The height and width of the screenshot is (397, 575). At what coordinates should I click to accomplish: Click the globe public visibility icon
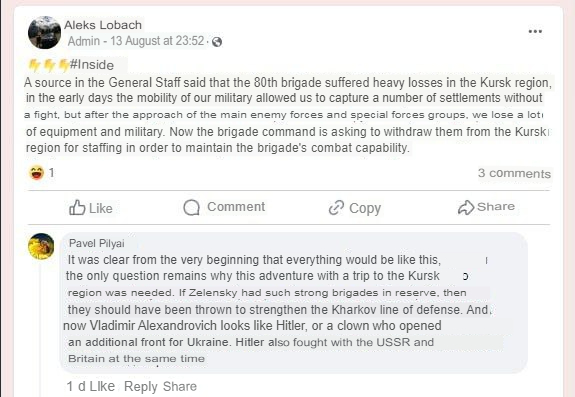point(217,42)
